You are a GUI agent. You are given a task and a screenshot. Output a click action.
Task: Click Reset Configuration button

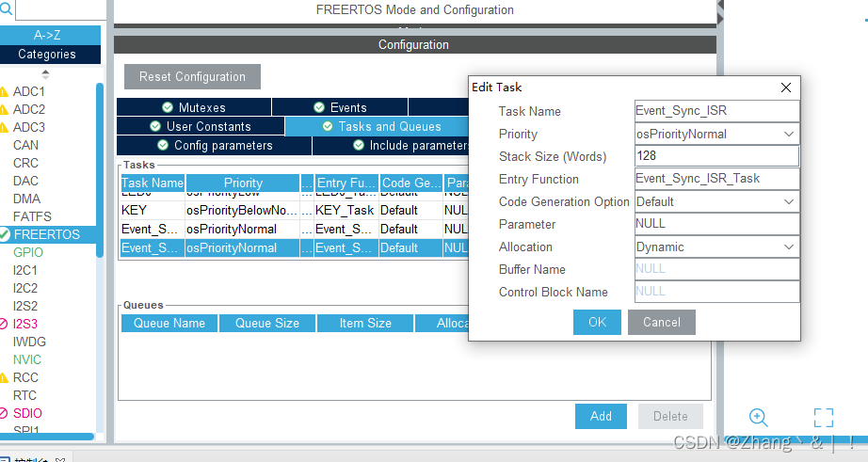pyautogui.click(x=192, y=77)
